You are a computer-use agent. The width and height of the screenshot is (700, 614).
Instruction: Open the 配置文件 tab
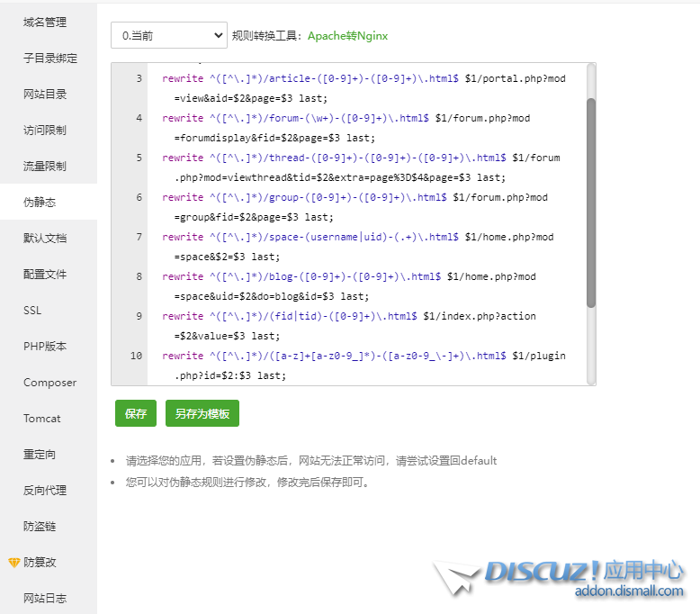tap(45, 275)
